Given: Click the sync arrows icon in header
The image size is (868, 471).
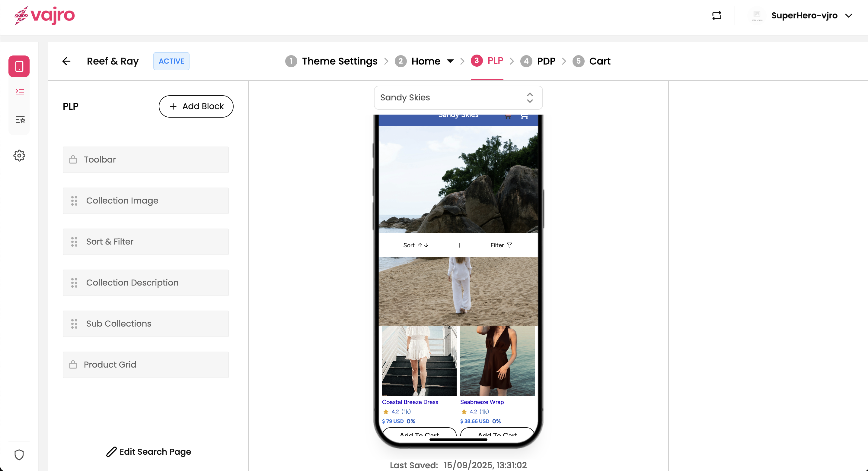Looking at the screenshot, I should tap(717, 15).
